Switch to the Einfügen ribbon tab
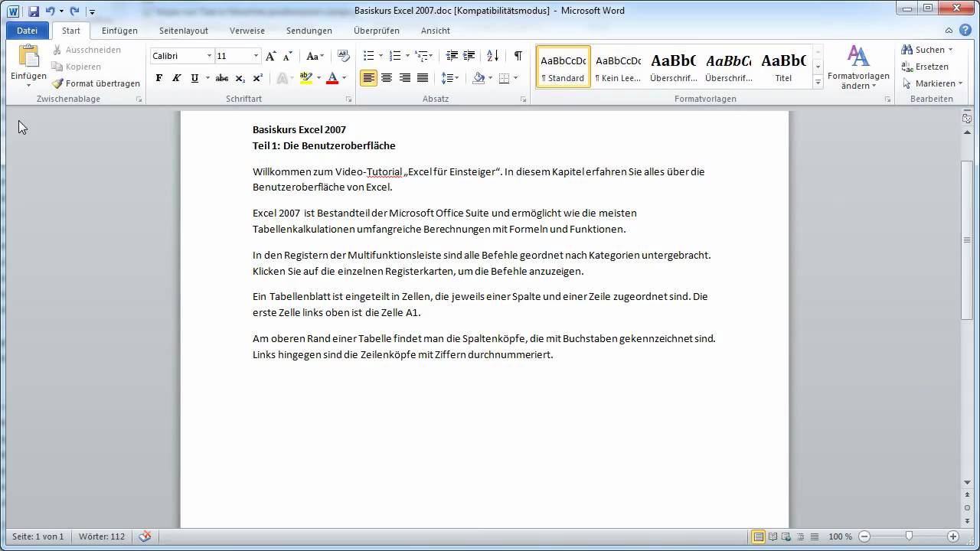This screenshot has width=980, height=551. pyautogui.click(x=119, y=31)
